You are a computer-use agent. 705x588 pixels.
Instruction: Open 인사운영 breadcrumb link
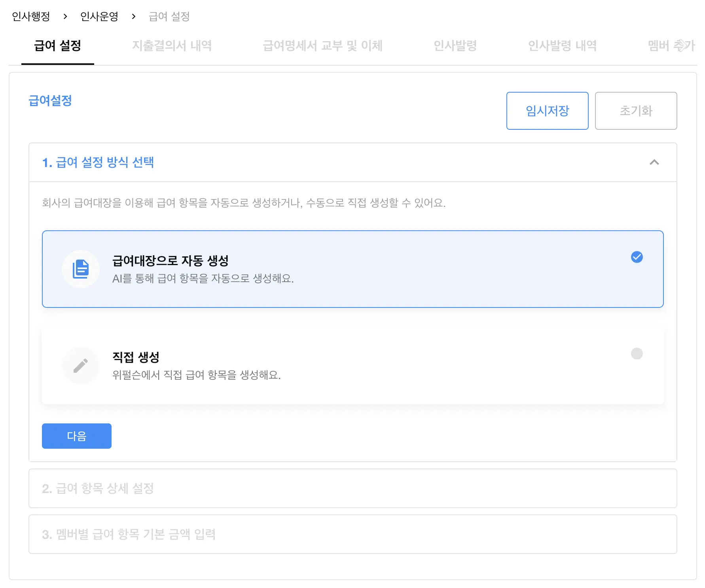pyautogui.click(x=99, y=17)
